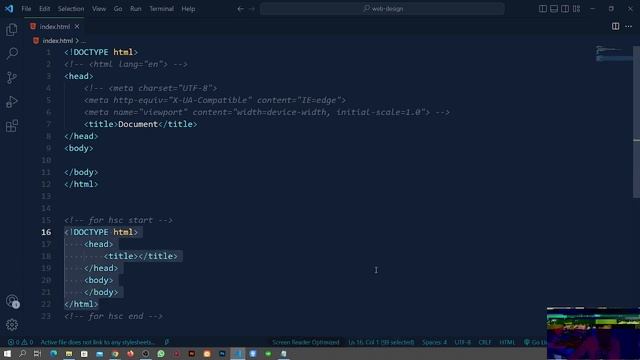Go back with the left navigation arrow

pos(240,9)
